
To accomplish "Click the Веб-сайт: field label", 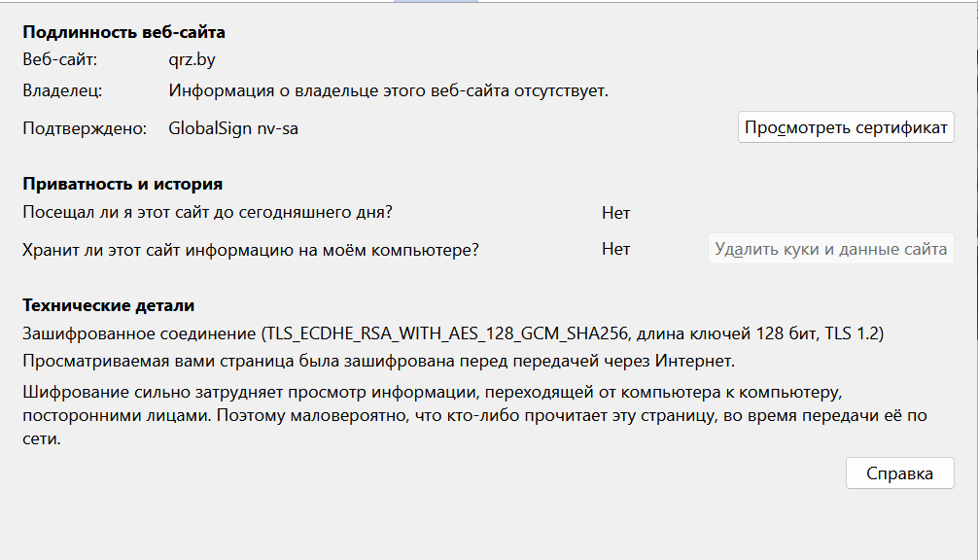I will click(59, 59).
